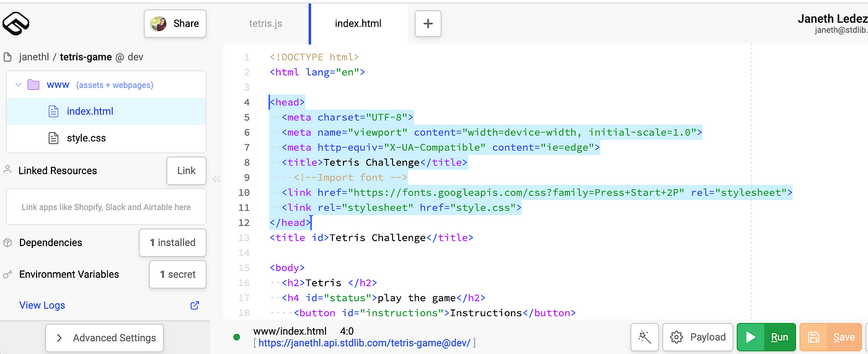Image resolution: width=868 pixels, height=354 pixels.
Task: Open the 1 secret variables button
Action: coord(177,274)
